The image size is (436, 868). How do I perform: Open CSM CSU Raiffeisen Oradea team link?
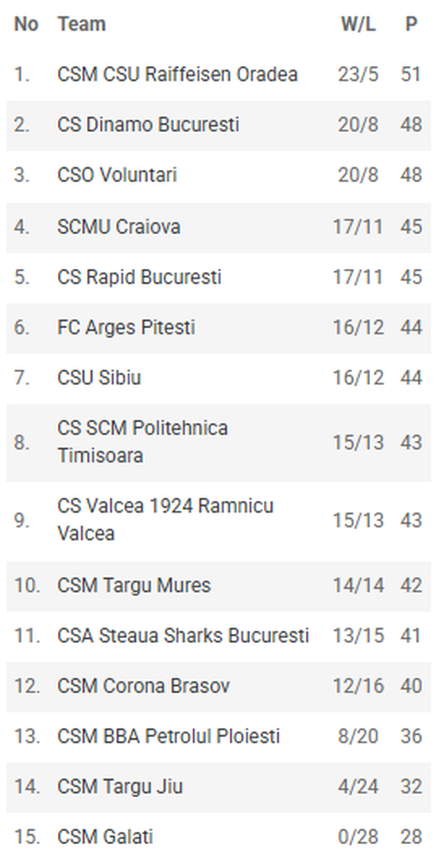(177, 74)
